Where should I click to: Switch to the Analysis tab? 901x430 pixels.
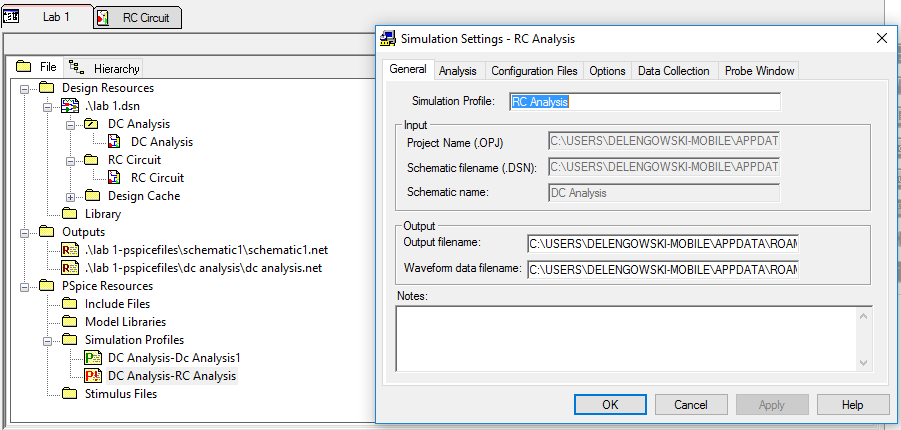458,71
